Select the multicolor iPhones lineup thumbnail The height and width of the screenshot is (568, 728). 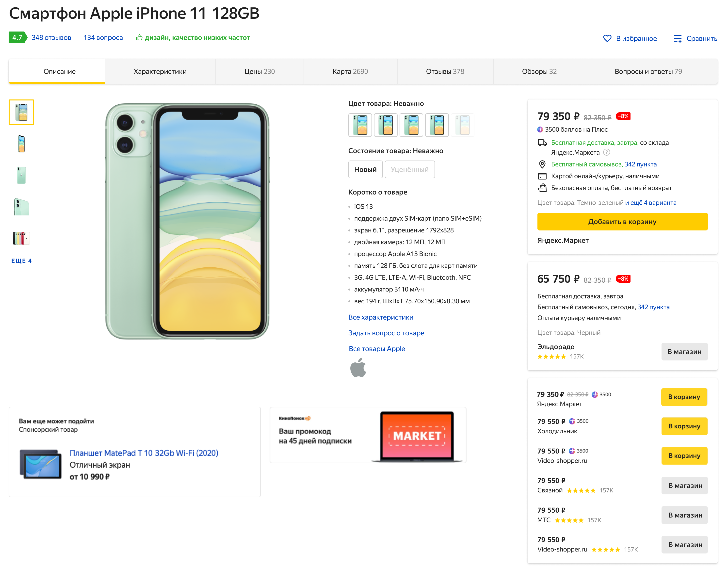[x=21, y=238]
